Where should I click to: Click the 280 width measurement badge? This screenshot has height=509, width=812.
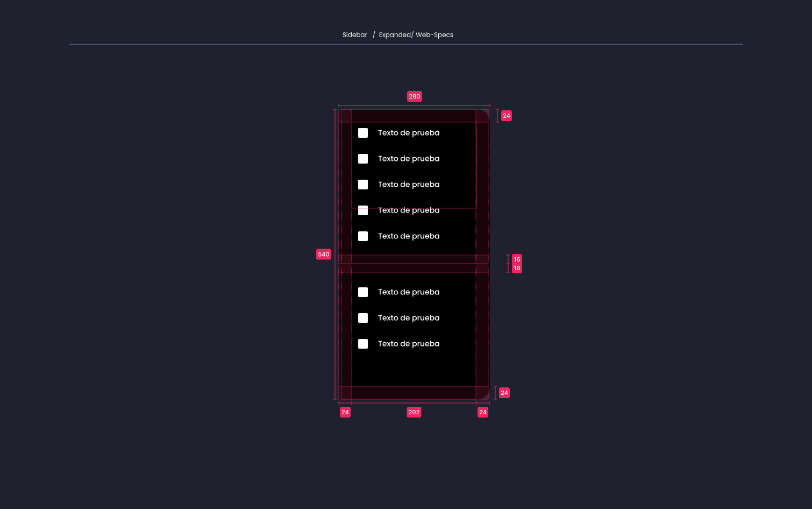pyautogui.click(x=415, y=97)
